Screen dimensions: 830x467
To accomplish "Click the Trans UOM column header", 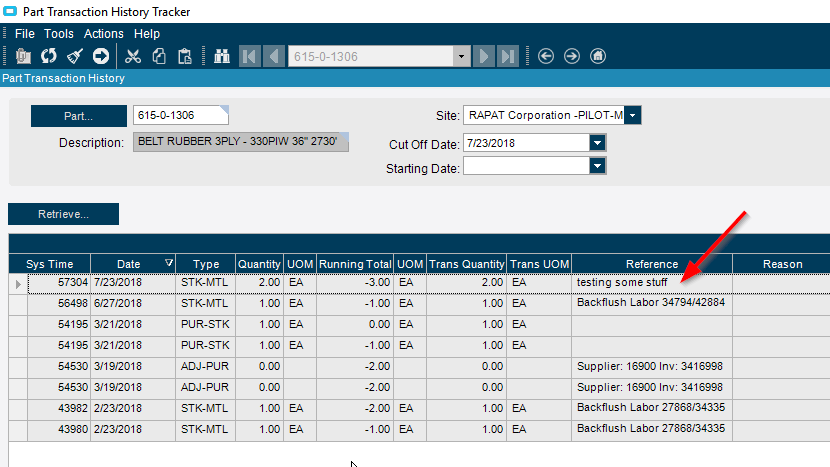I will tap(539, 264).
